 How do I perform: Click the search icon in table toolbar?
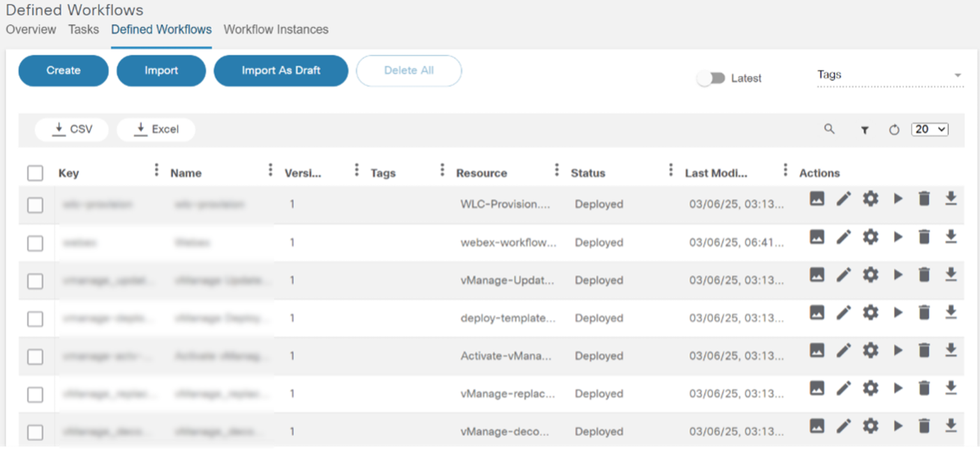[829, 129]
